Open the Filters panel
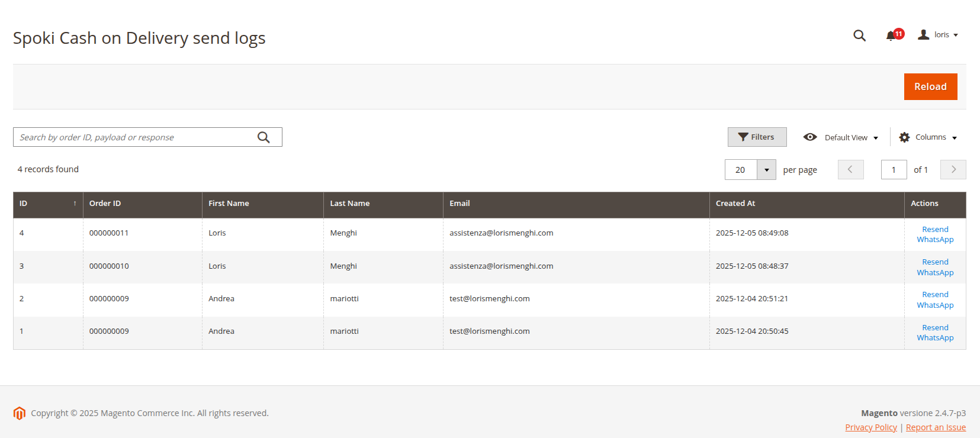Viewport: 980px width, 438px height. tap(757, 137)
